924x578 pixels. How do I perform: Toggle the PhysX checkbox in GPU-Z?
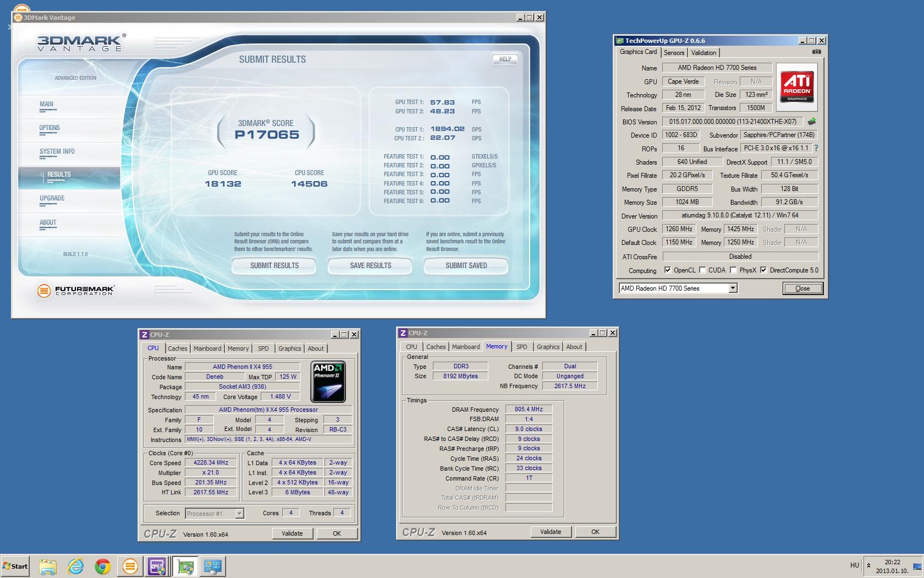pos(733,270)
